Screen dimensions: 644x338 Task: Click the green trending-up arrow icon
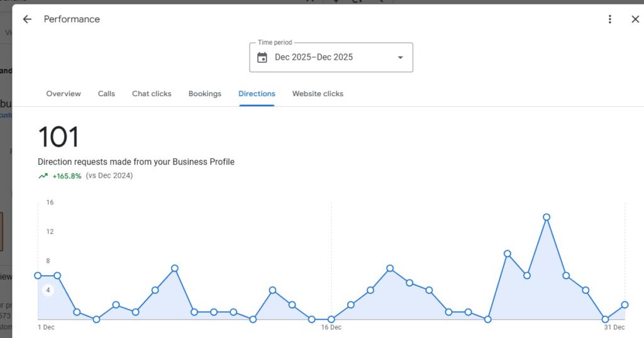point(43,176)
